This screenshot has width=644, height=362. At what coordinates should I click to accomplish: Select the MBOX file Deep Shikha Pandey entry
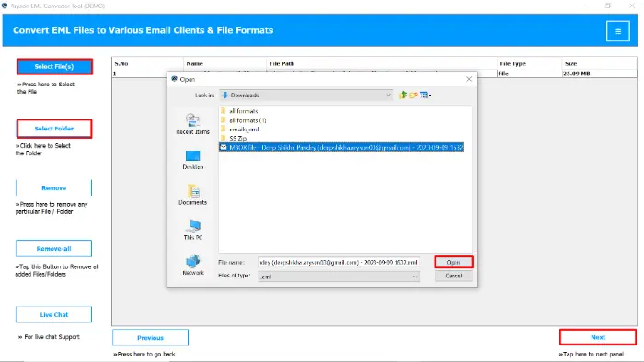pos(341,147)
